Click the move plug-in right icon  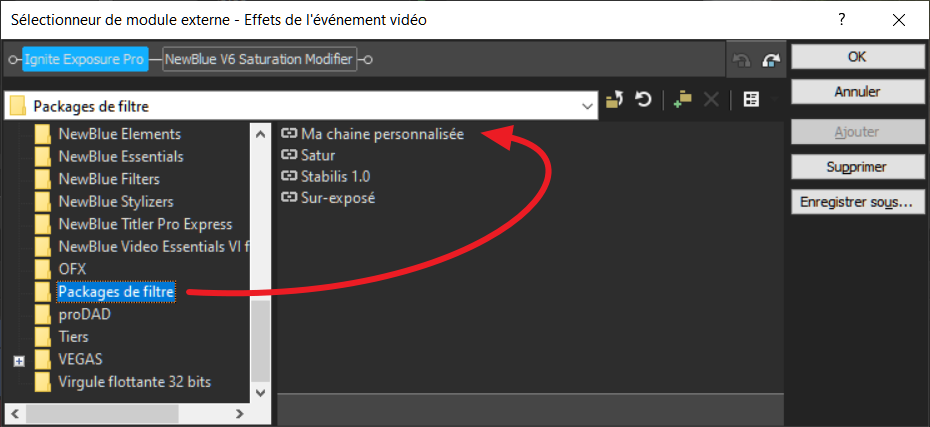click(771, 59)
